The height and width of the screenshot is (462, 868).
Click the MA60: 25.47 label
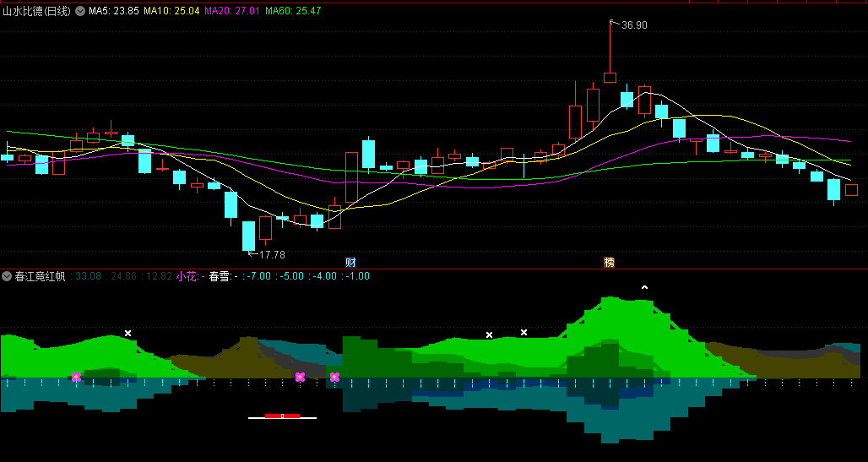coord(293,10)
